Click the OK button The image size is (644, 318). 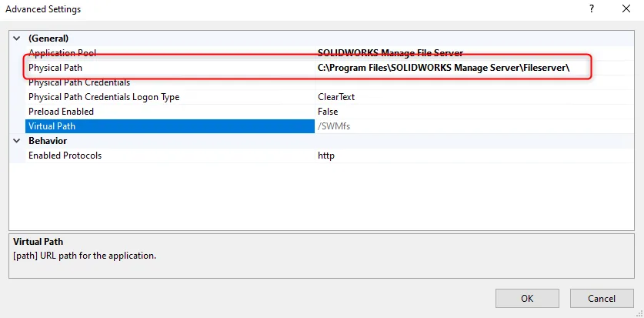coord(527,298)
